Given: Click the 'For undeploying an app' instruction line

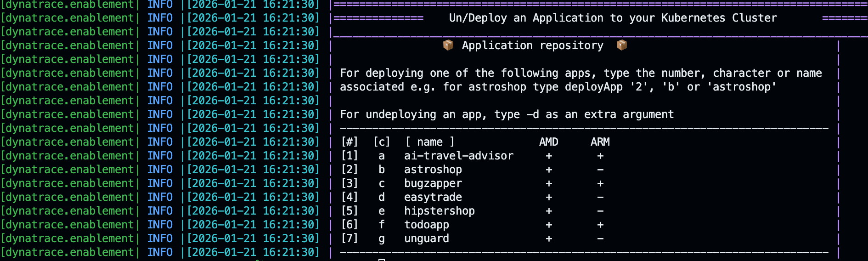Looking at the screenshot, I should [507, 114].
